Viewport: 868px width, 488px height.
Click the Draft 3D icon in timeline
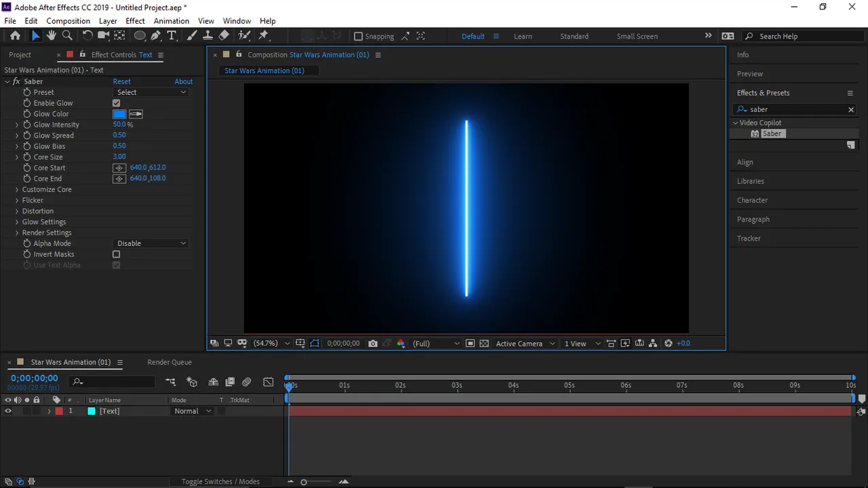click(x=192, y=382)
